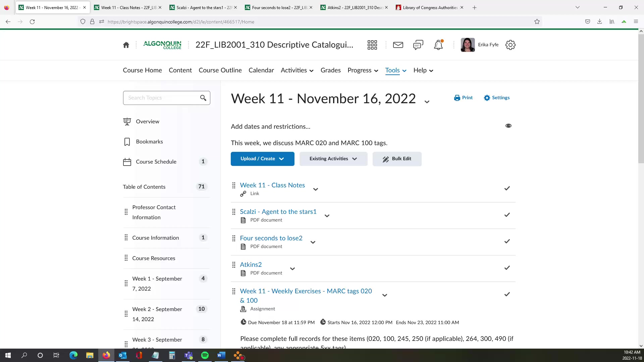Go to My Home house icon
Screen dimensions: 644x362
126,45
